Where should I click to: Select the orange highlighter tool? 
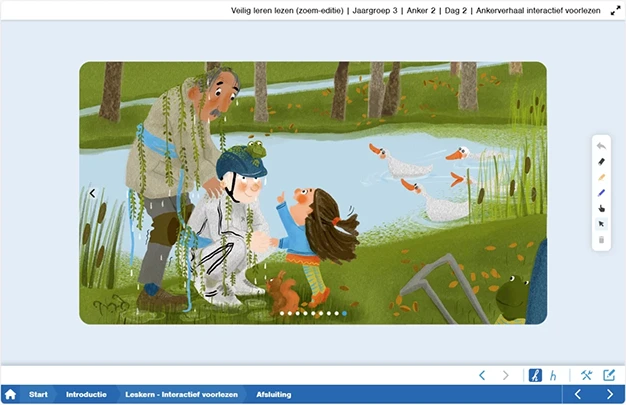[601, 177]
